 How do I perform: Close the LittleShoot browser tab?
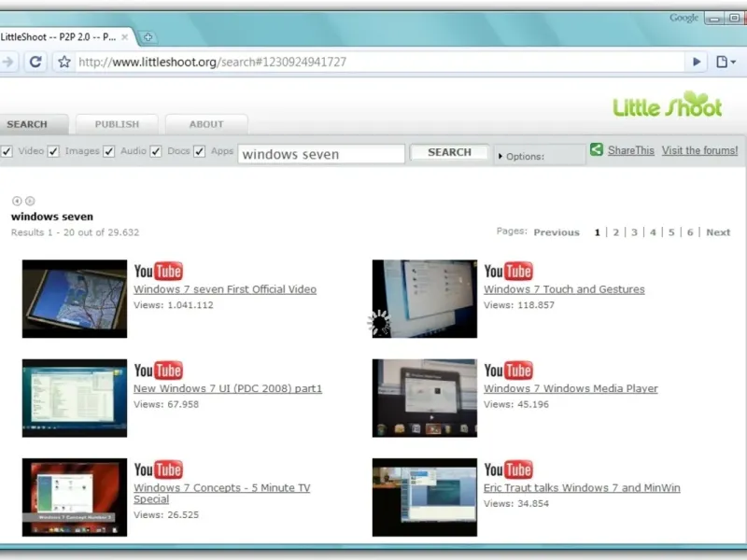coord(124,37)
